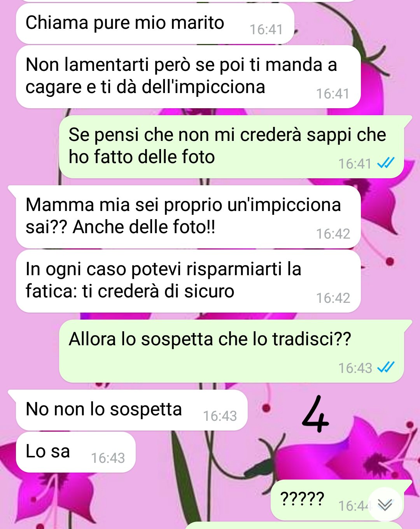Tap blue double-check ticks on 'Allora lo sospetta' message
The height and width of the screenshot is (529, 420).
[386, 367]
